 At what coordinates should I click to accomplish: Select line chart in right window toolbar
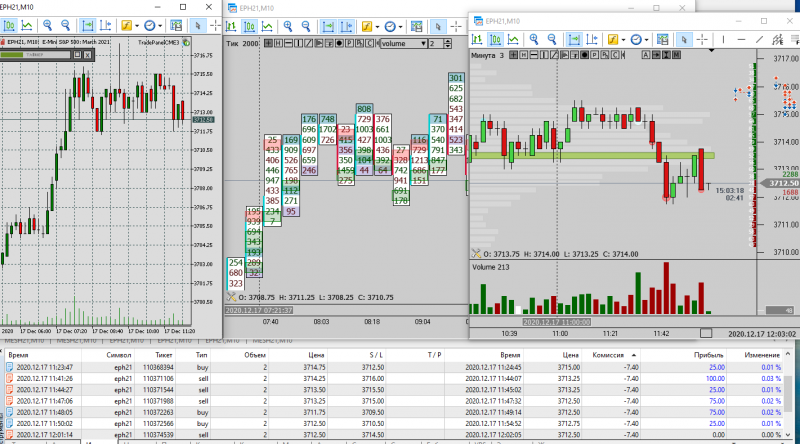pyautogui.click(x=513, y=39)
